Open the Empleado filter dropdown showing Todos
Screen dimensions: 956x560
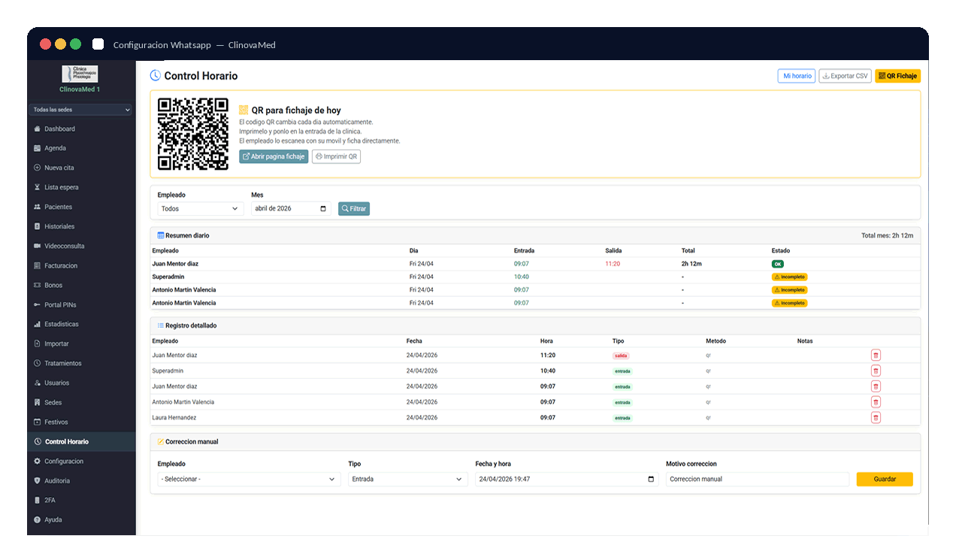click(201, 208)
